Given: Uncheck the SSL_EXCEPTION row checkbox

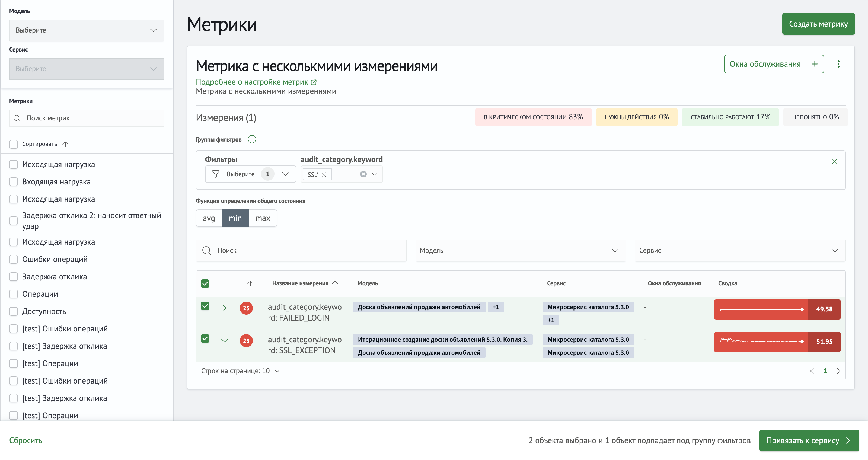Looking at the screenshot, I should click(x=205, y=338).
